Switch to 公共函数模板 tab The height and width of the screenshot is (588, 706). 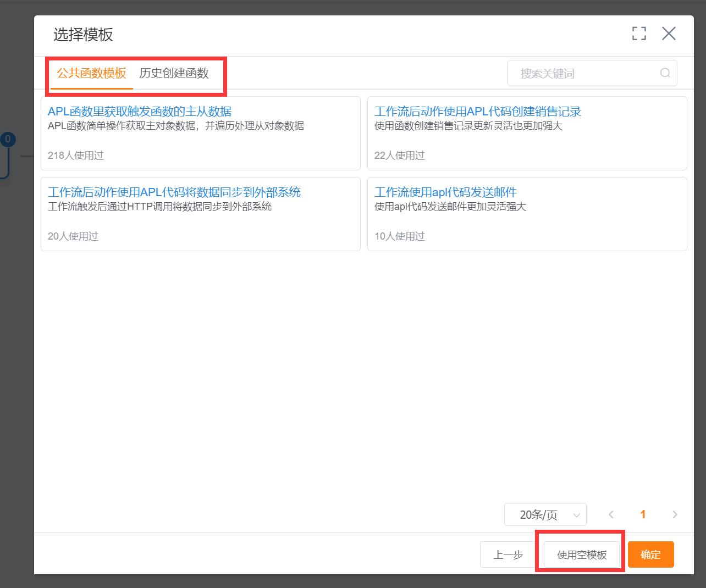[92, 73]
